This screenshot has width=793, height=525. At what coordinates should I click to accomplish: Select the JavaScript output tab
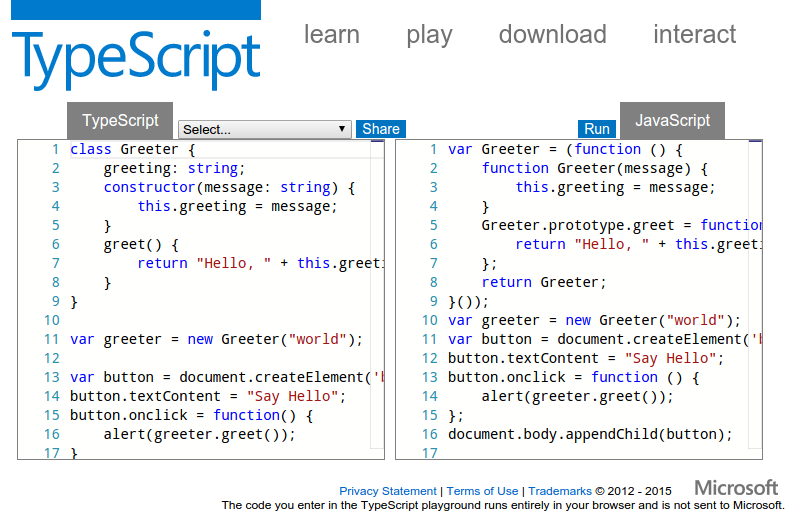672,120
